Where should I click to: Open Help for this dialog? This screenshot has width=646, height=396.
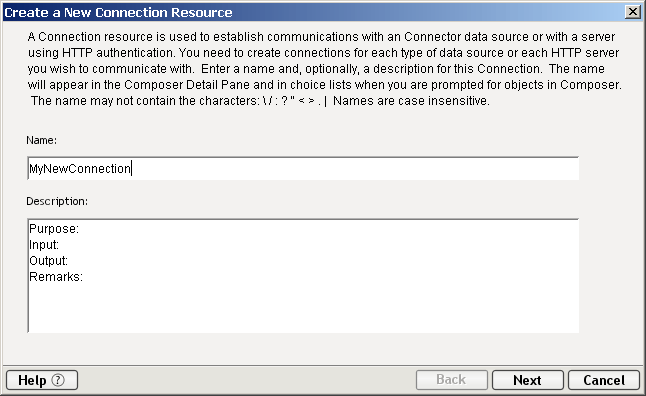point(42,380)
